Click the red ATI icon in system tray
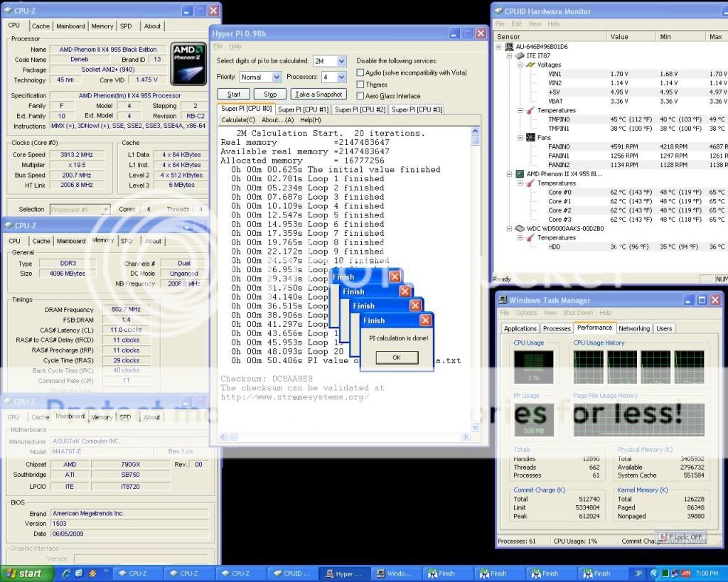 tap(686, 573)
